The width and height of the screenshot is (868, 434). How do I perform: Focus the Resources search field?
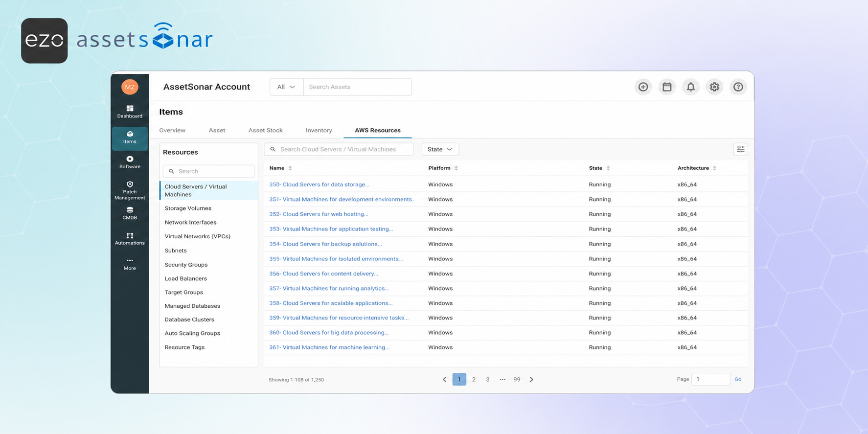(209, 171)
